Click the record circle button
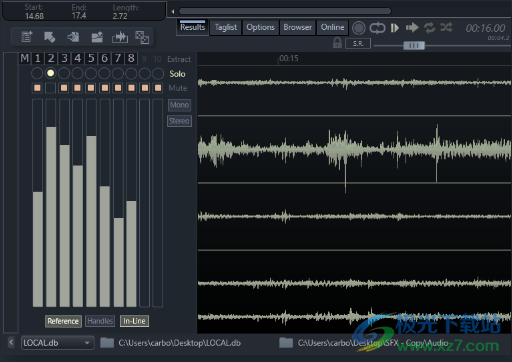The height and width of the screenshot is (362, 512). (x=359, y=28)
